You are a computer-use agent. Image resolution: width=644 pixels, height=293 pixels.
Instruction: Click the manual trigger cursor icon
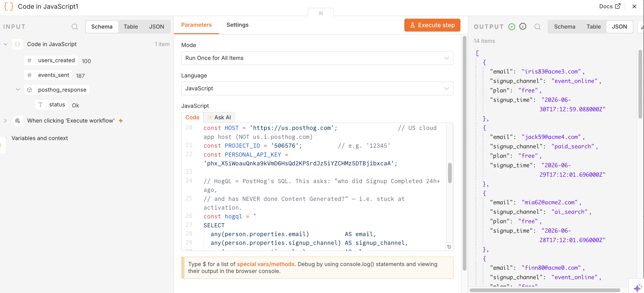click(17, 121)
